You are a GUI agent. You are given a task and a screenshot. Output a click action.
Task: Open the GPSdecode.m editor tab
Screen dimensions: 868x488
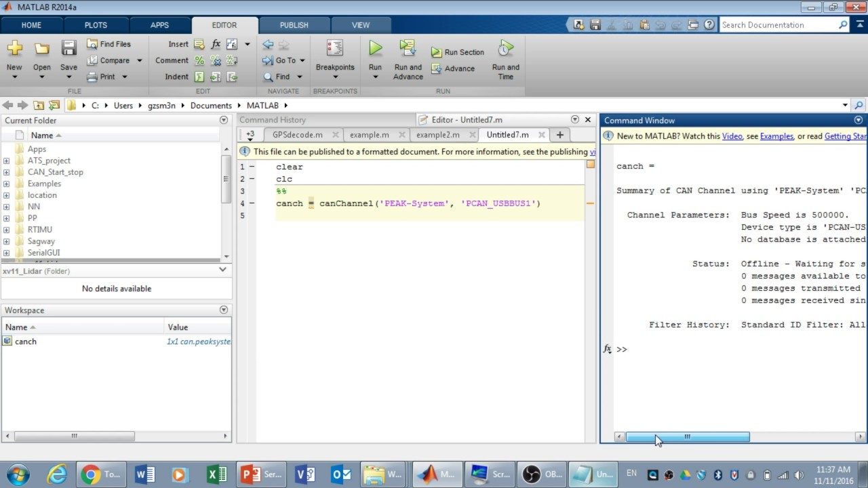[x=298, y=135]
